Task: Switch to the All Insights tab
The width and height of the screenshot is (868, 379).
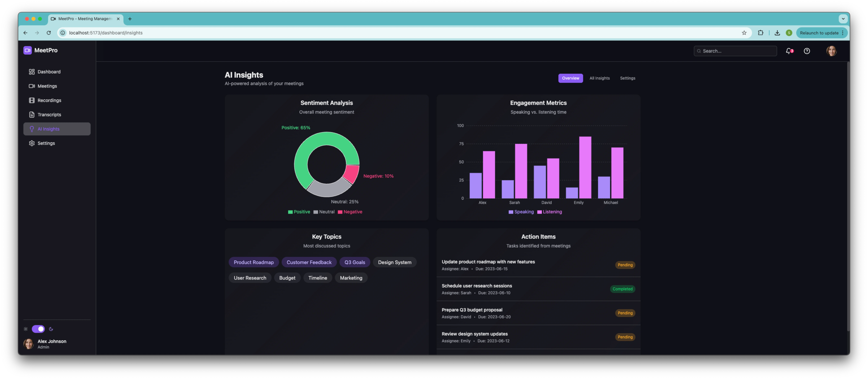Action: tap(600, 78)
